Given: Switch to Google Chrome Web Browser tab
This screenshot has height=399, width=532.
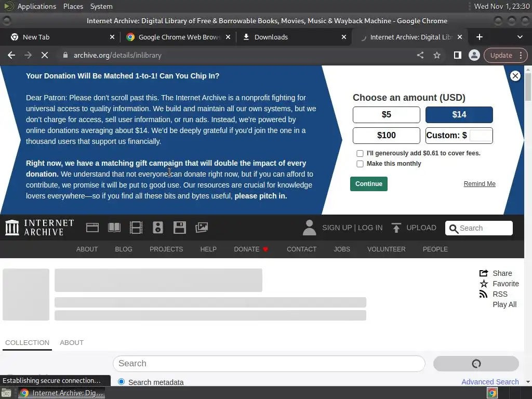Looking at the screenshot, I should coord(179,37).
